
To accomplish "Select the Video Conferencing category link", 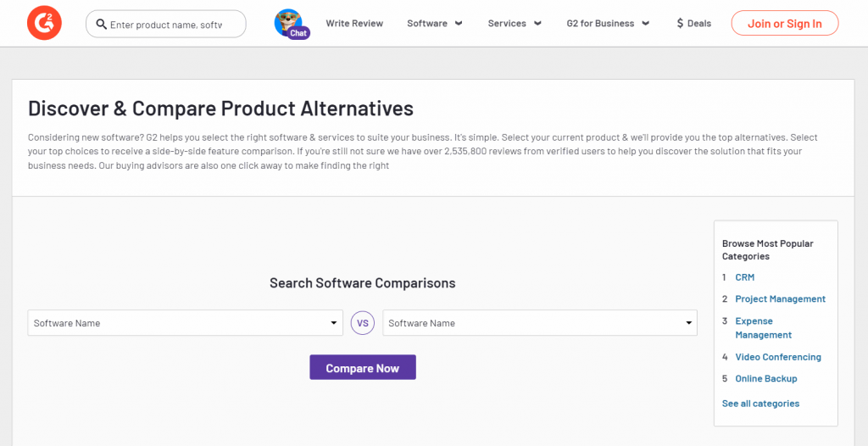I will click(777, 357).
